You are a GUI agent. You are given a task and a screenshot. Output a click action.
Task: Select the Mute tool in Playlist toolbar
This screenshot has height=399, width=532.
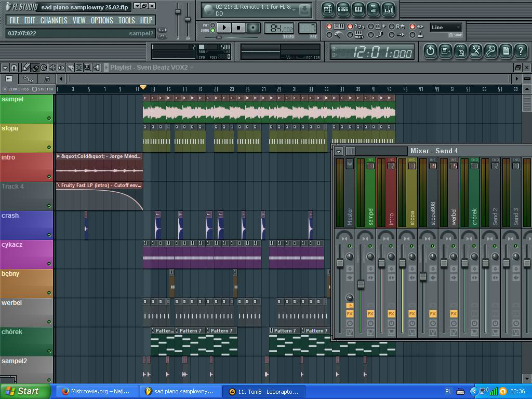(x=52, y=68)
